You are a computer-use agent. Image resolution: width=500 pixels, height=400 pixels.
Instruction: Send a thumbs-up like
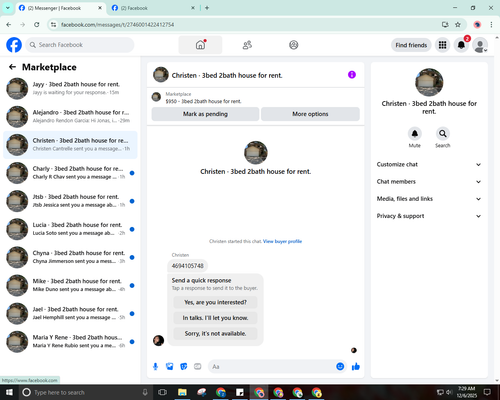[356, 367]
